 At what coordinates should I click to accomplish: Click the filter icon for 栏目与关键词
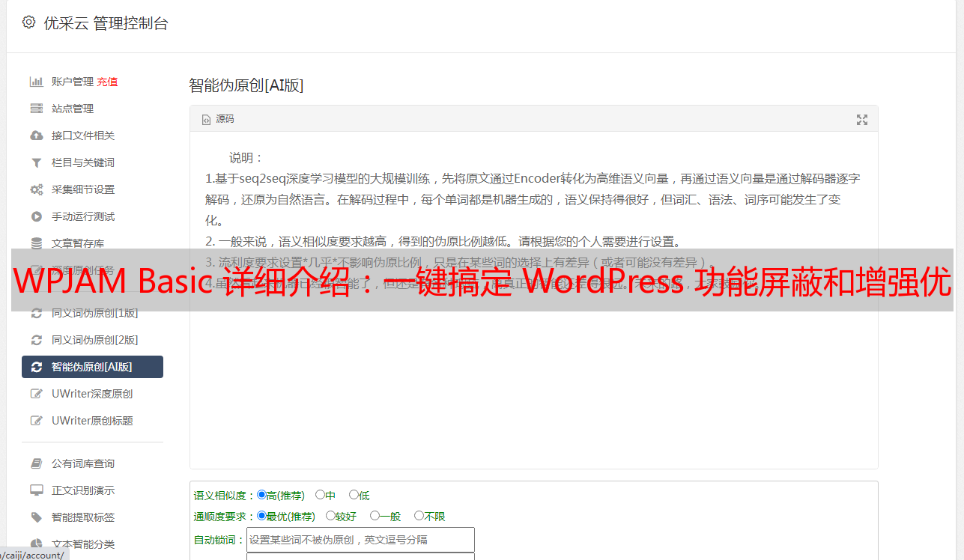tap(36, 162)
